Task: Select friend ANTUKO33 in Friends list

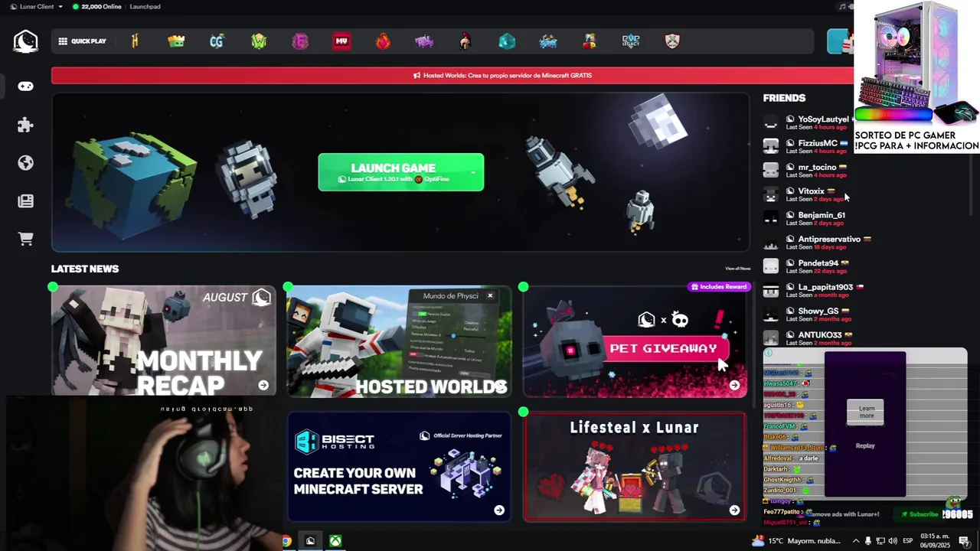Action: coord(808,337)
